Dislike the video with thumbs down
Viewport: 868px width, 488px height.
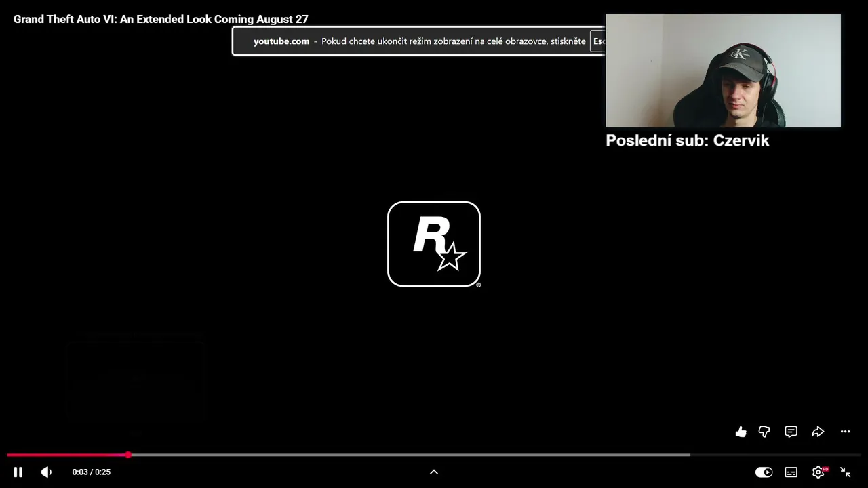pos(764,432)
